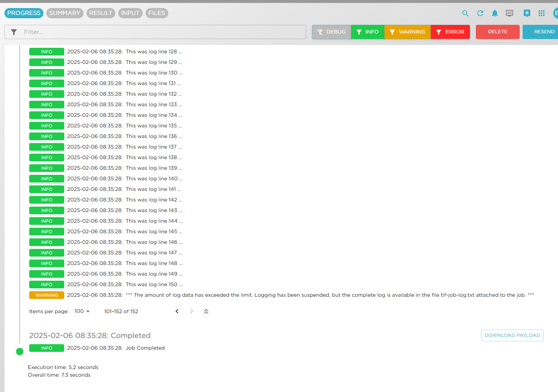Go to previous page of log entries
Screen dimensions: 558x392
point(177,311)
